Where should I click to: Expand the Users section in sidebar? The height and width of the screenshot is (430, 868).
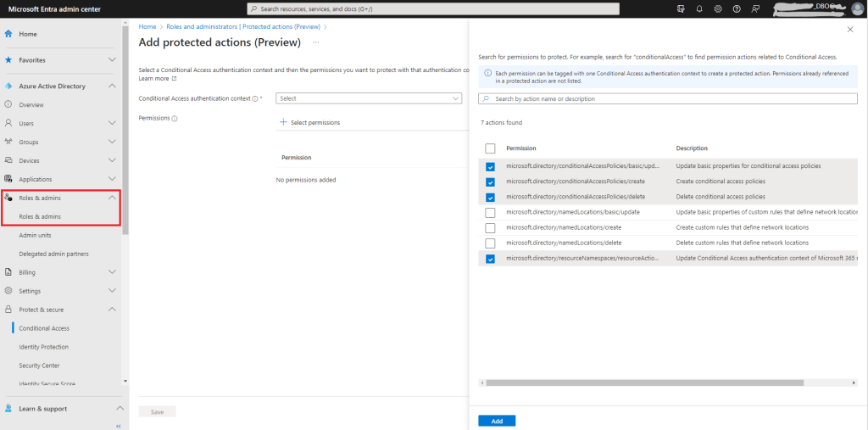click(x=112, y=123)
